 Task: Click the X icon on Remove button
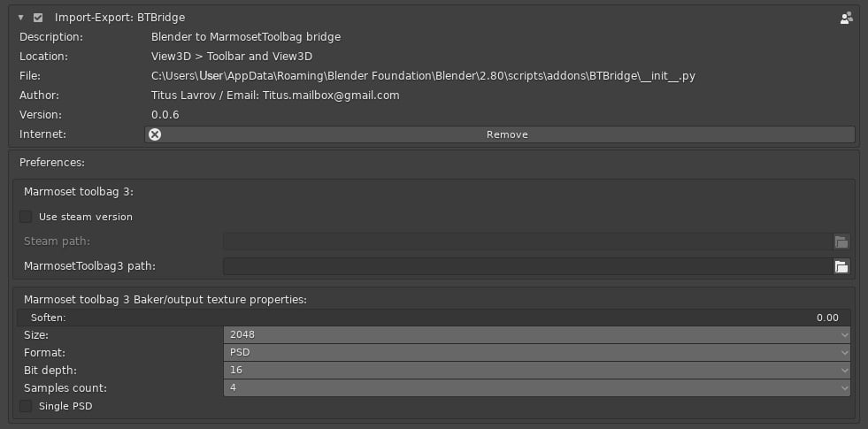[x=155, y=134]
